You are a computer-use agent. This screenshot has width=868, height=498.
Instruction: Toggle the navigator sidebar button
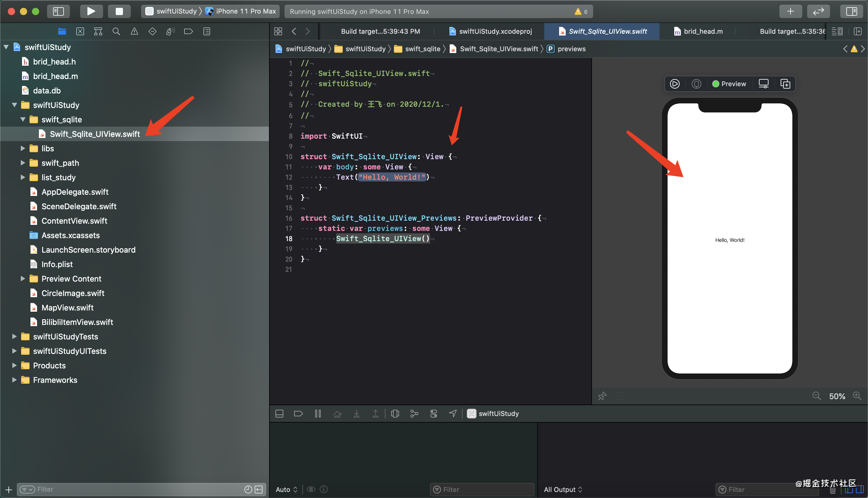(58, 11)
